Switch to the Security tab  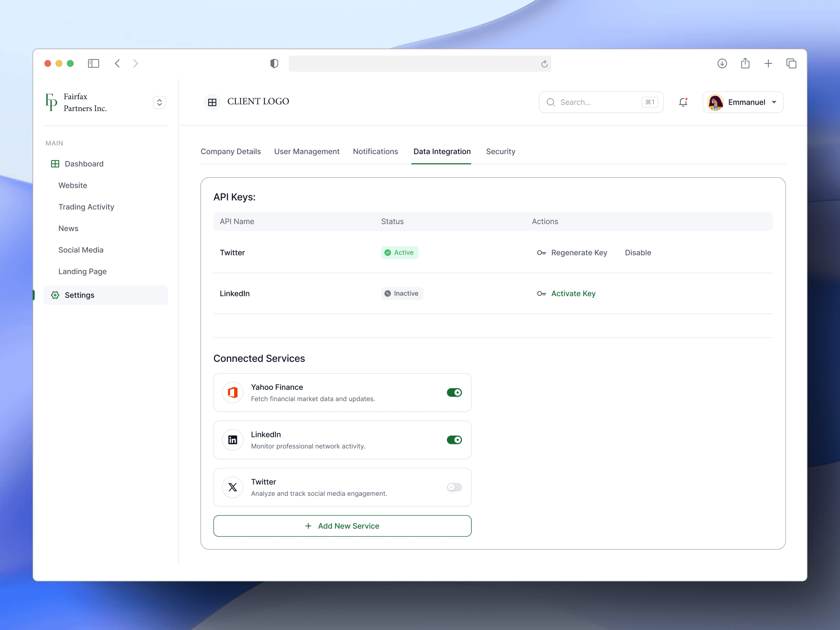(500, 152)
